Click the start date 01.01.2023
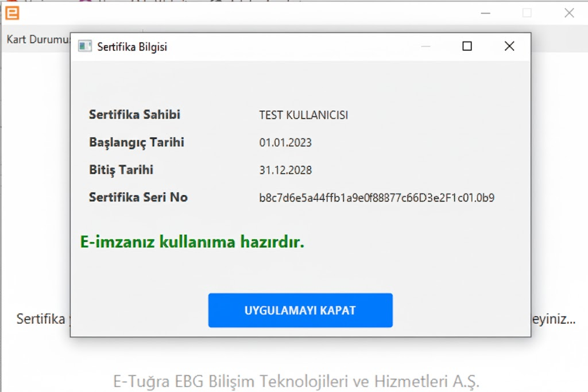This screenshot has width=588, height=392. click(285, 142)
